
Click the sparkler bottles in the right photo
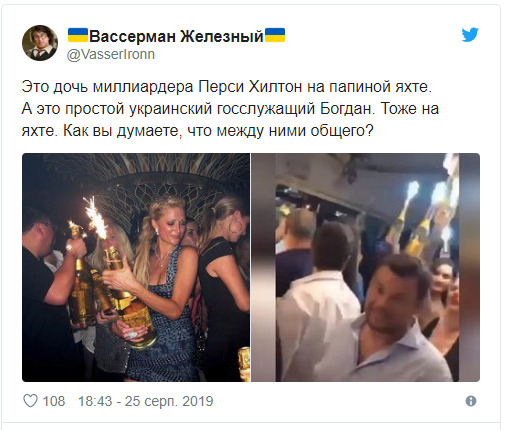[x=423, y=213]
